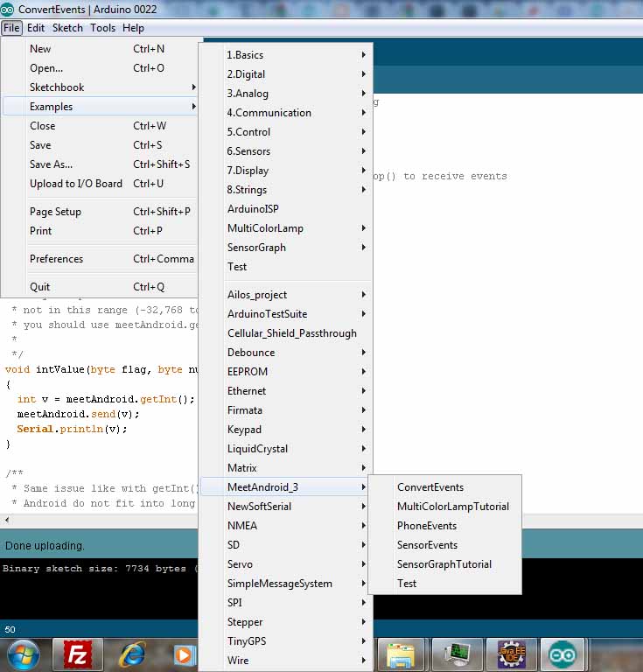This screenshot has width=643, height=672.
Task: Select Page Setup menu entry
Action: click(100, 212)
